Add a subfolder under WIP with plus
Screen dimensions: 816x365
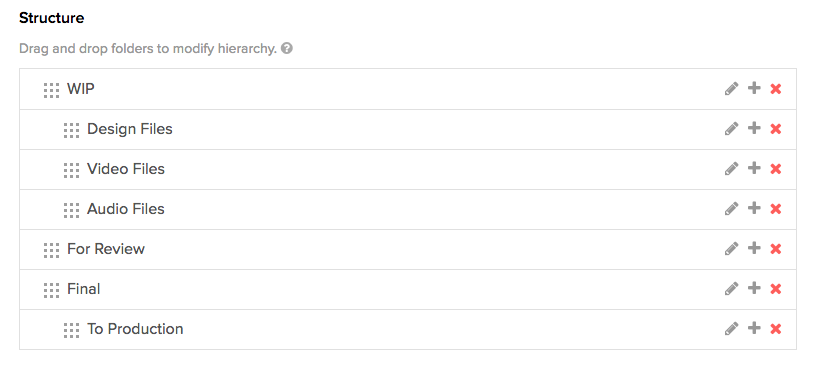754,88
